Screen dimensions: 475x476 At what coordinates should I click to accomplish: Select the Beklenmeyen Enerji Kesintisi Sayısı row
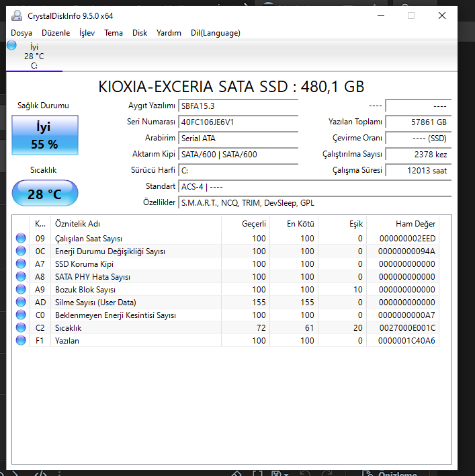226,315
